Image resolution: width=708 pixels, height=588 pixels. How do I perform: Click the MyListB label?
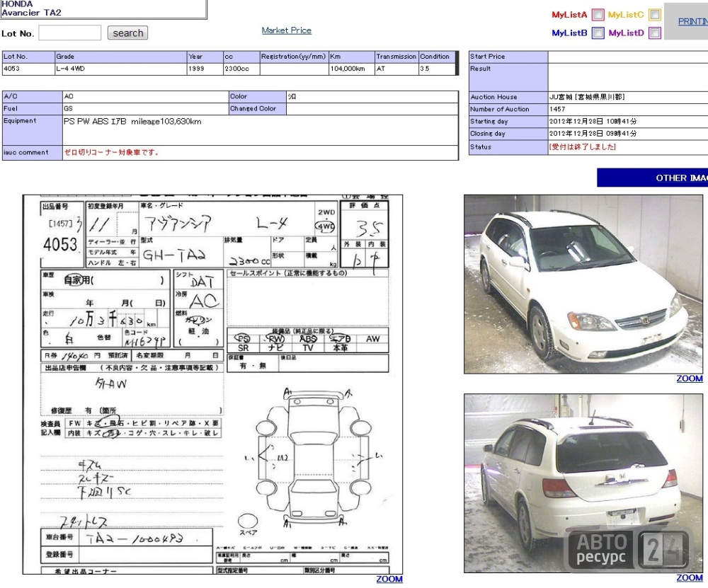(x=569, y=33)
